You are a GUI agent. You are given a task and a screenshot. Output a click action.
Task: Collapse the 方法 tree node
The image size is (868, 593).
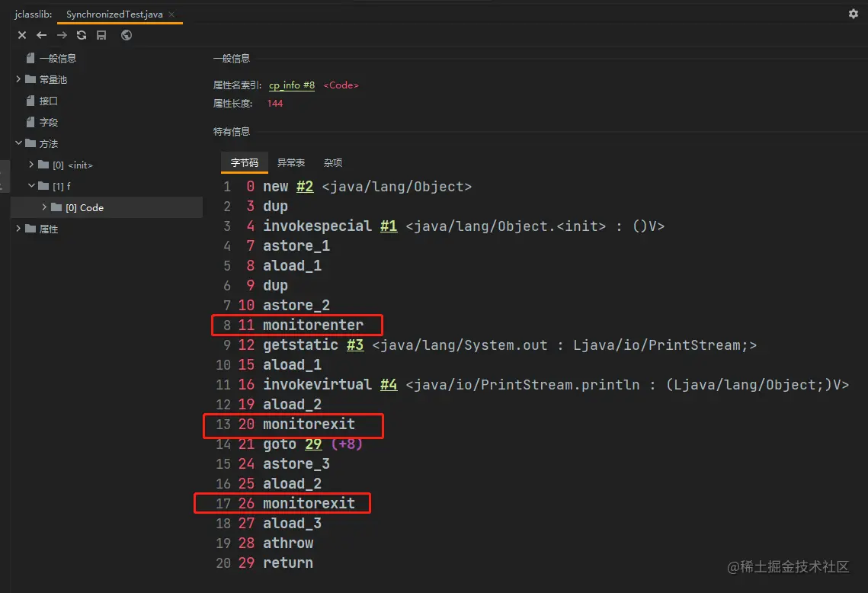18,143
